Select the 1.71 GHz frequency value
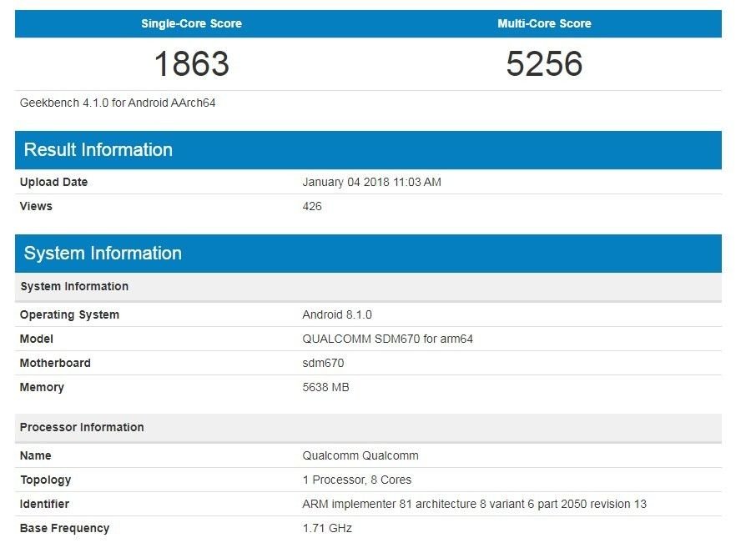756x553 pixels. point(327,528)
